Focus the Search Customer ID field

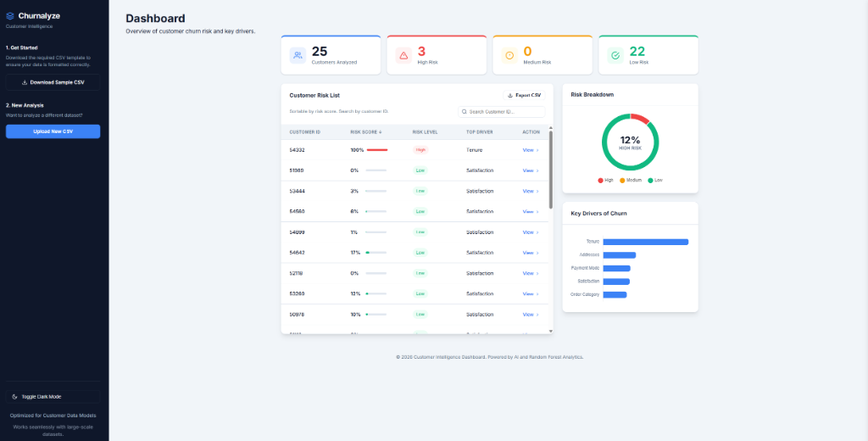[x=502, y=112]
